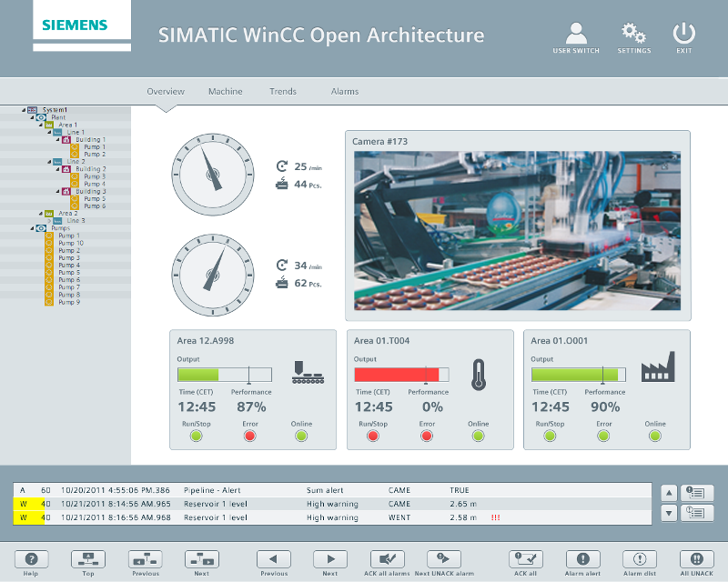Switch to the Overview tab

pos(166,92)
